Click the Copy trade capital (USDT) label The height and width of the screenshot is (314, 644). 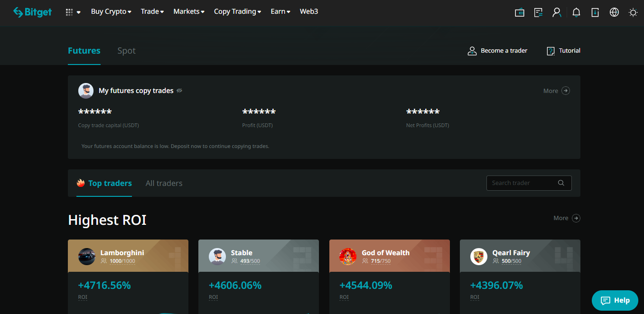[x=109, y=126]
